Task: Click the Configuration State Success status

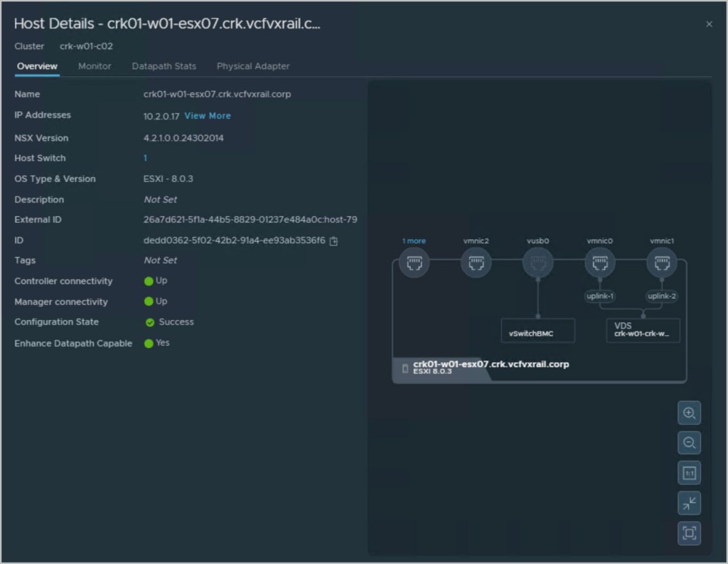Action: tap(169, 322)
